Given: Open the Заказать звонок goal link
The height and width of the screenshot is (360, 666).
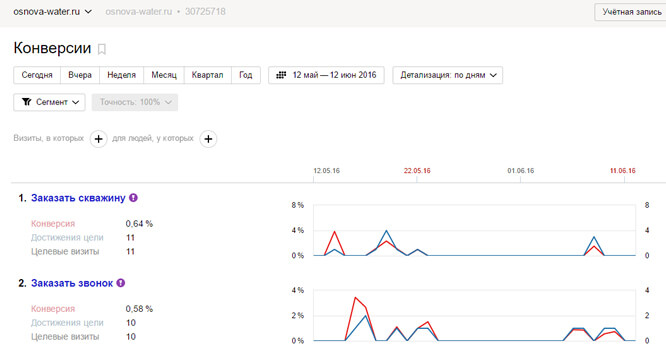Looking at the screenshot, I should [72, 283].
